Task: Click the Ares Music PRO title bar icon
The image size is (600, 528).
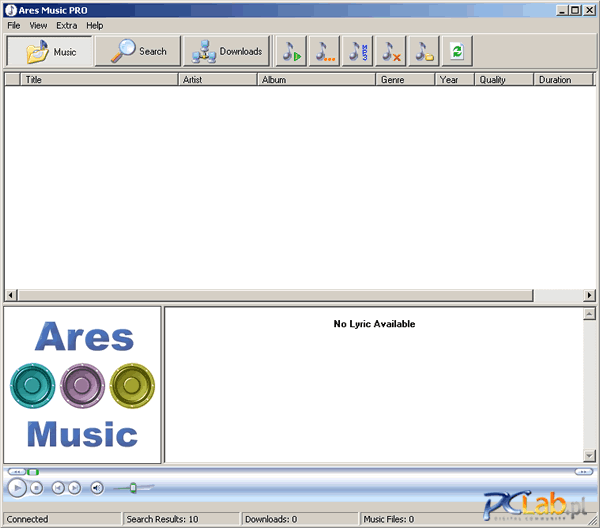Action: coord(11,10)
